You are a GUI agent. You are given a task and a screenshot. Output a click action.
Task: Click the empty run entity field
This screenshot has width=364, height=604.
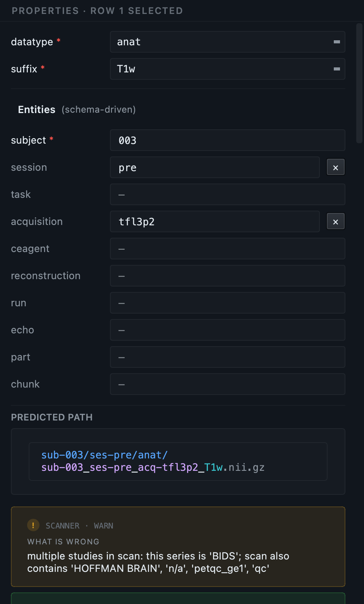(x=228, y=303)
